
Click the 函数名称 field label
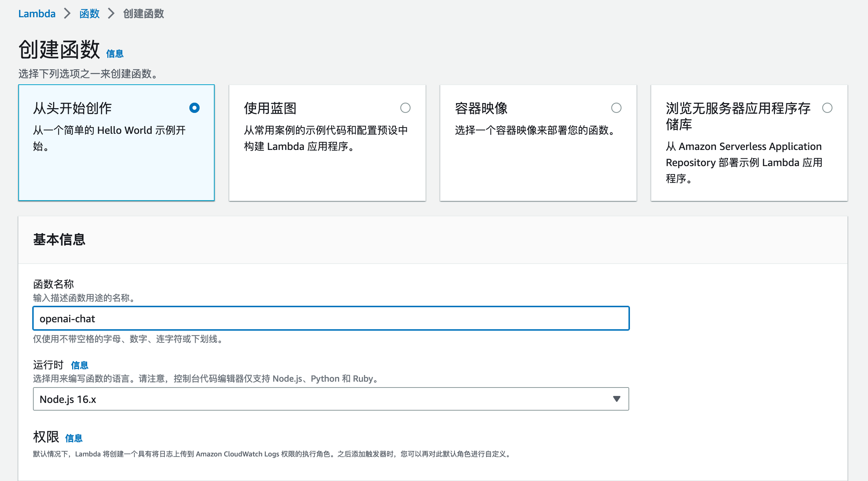[x=53, y=284]
